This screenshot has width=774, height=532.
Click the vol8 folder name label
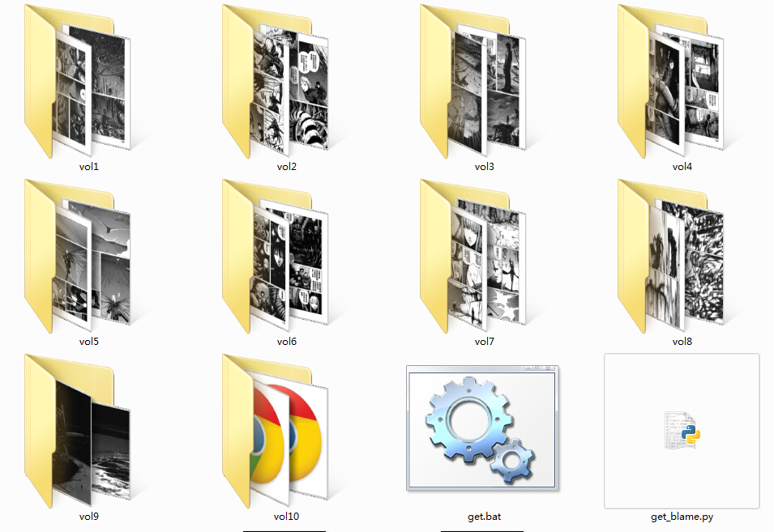click(682, 341)
